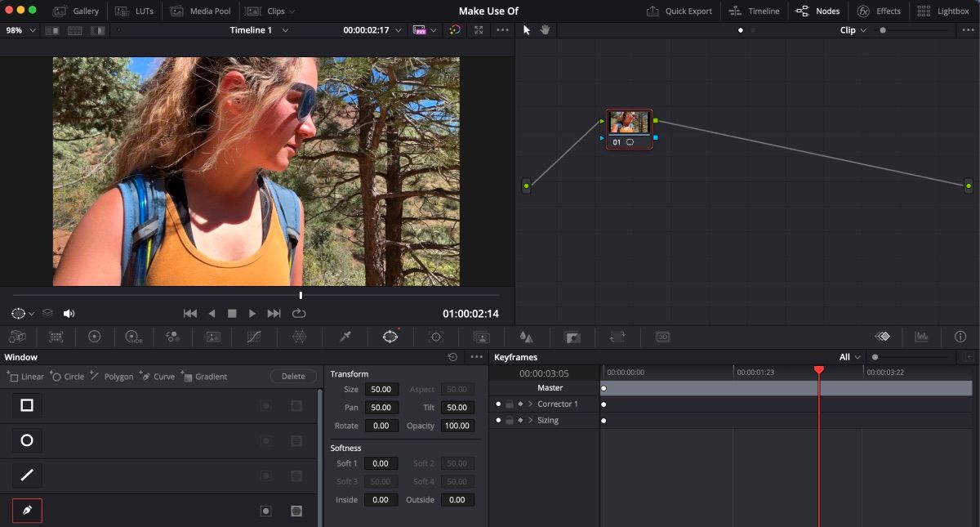Show the video scopes icon
The image size is (980, 527).
click(x=921, y=337)
